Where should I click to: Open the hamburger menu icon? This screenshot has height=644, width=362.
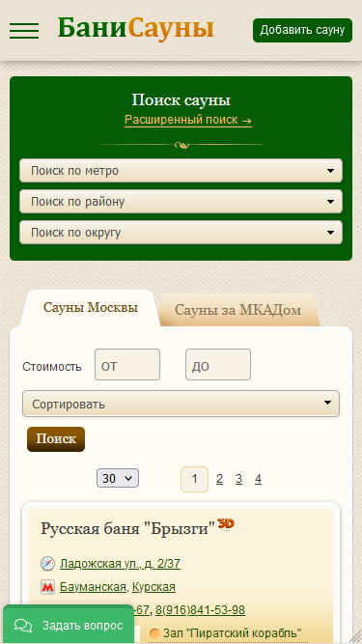pos(24,30)
